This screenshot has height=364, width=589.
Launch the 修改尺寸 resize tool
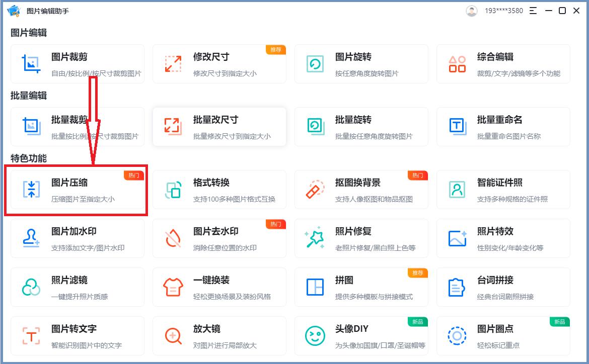219,64
